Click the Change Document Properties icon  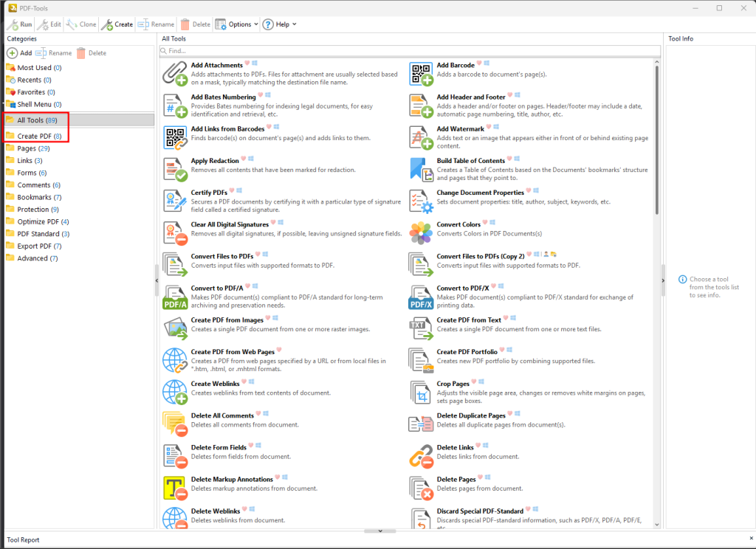421,201
